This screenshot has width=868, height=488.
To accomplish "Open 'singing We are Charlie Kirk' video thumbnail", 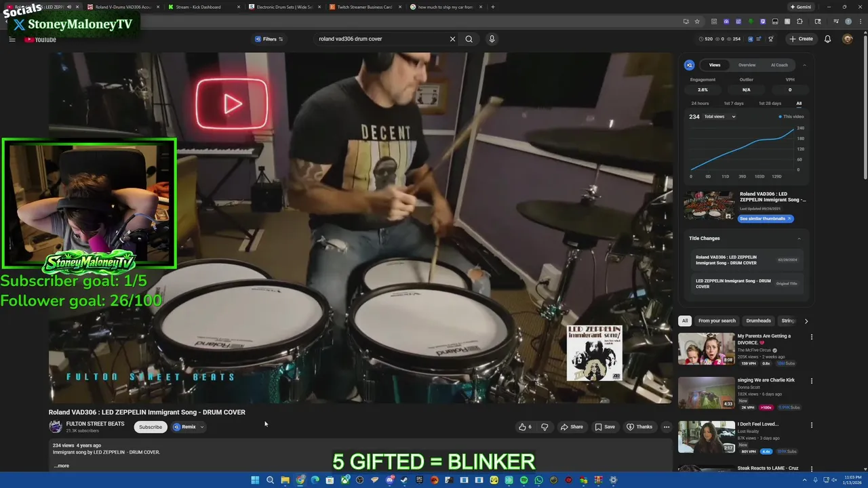I will [707, 392].
